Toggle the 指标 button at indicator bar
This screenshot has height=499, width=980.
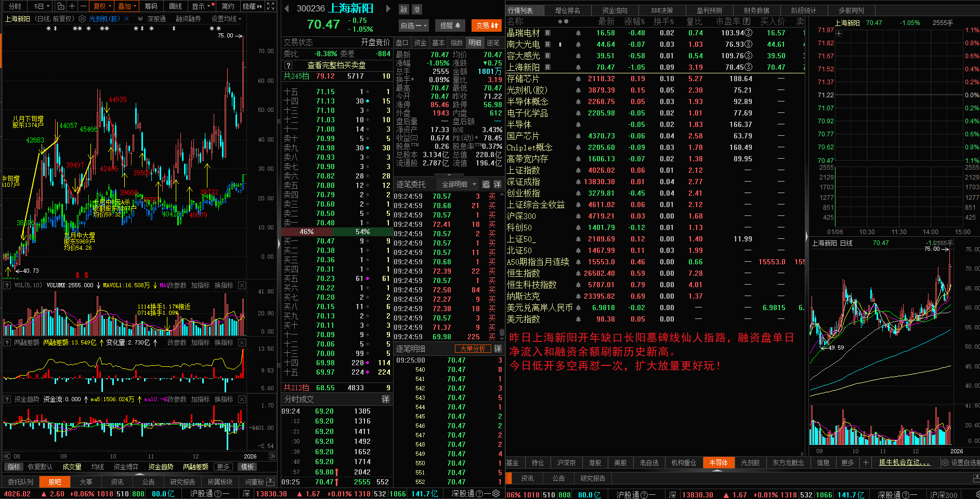click(x=14, y=467)
